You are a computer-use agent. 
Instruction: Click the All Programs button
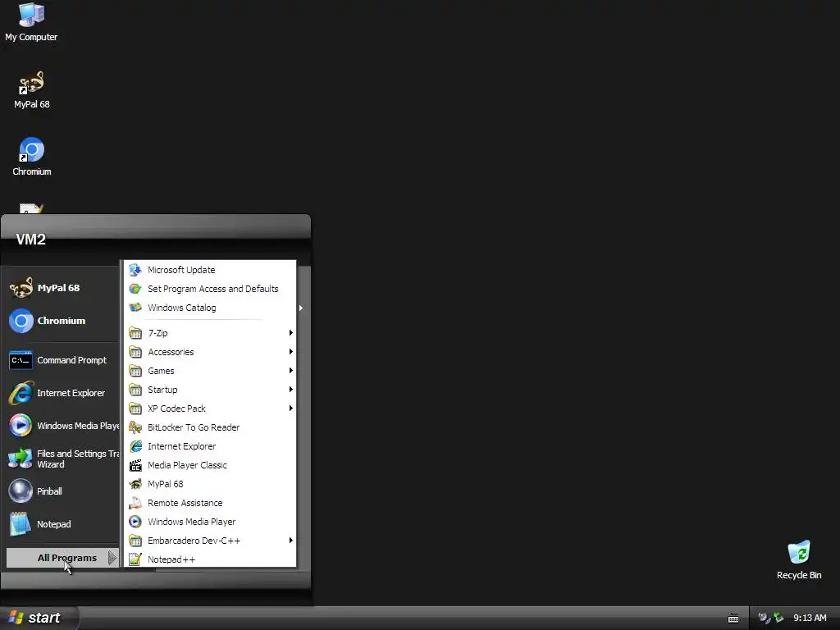point(62,558)
